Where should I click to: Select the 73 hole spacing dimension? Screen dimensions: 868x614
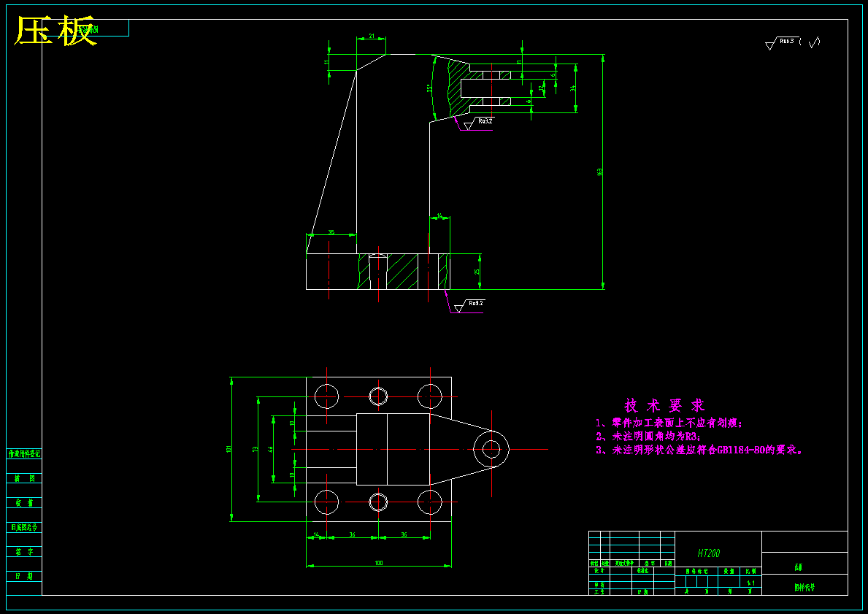[256, 449]
